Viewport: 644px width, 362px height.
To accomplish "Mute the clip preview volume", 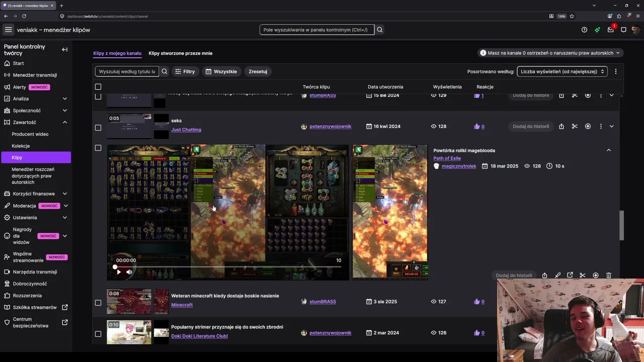I will click(129, 272).
